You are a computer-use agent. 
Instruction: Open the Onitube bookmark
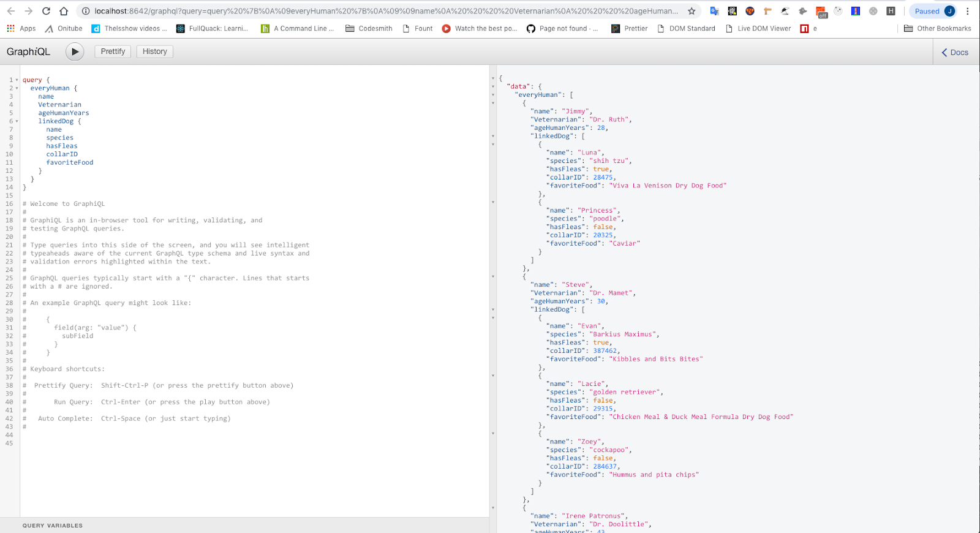click(x=64, y=29)
